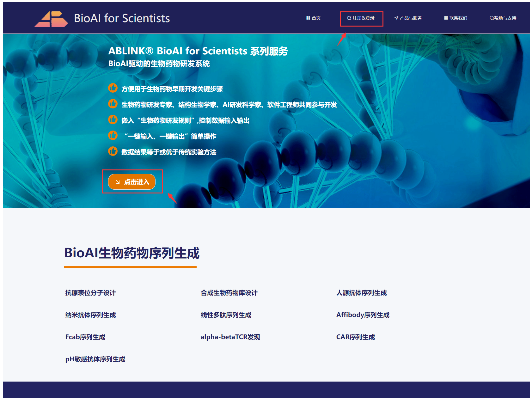Image resolution: width=532 pixels, height=398 pixels.
Task: Click the BioAI生物药物序列生成 section heading
Action: point(132,253)
